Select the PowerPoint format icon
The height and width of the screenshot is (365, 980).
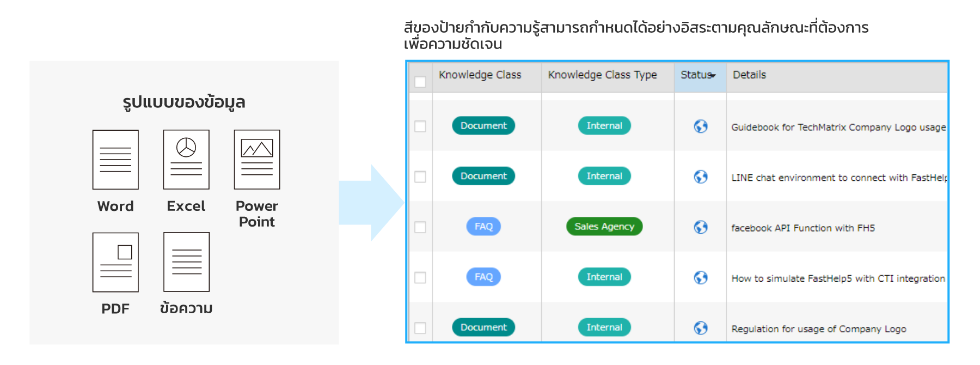(x=256, y=160)
